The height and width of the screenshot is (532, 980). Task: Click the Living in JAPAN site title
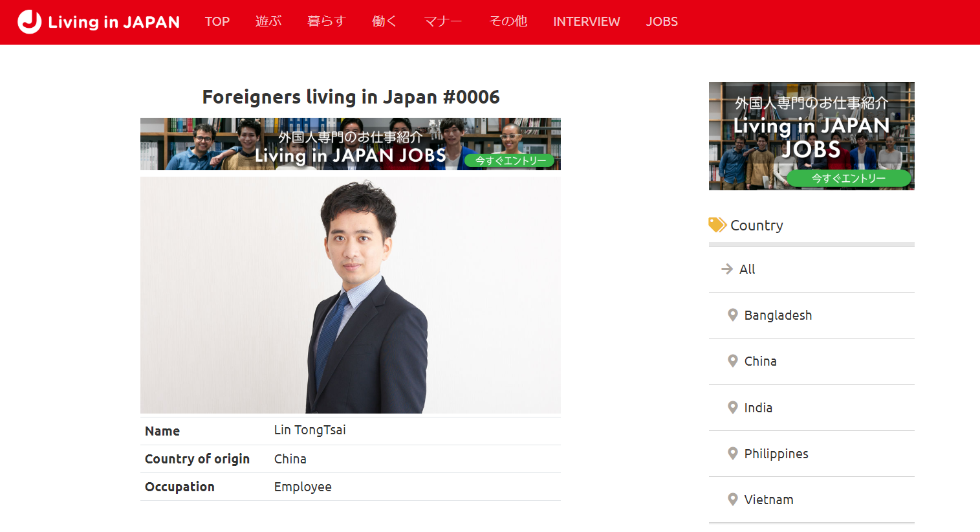[114, 22]
